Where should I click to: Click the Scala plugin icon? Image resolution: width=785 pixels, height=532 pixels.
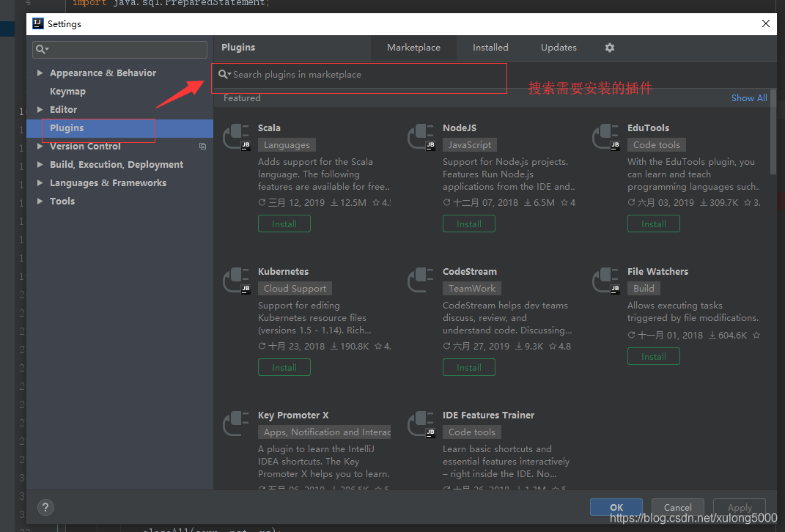[x=236, y=136]
